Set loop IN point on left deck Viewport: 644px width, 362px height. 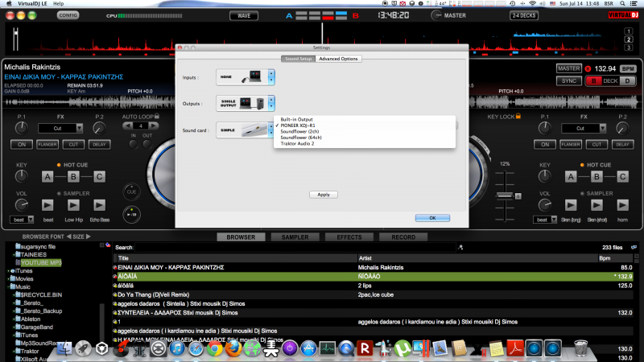(x=134, y=144)
